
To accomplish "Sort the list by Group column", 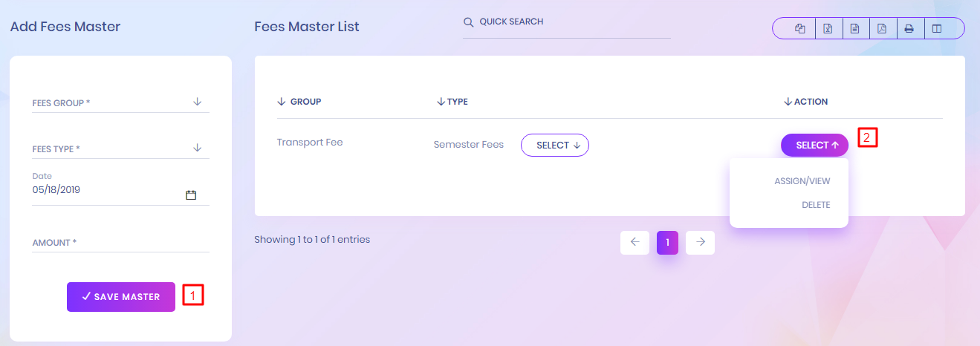I will pyautogui.click(x=299, y=102).
